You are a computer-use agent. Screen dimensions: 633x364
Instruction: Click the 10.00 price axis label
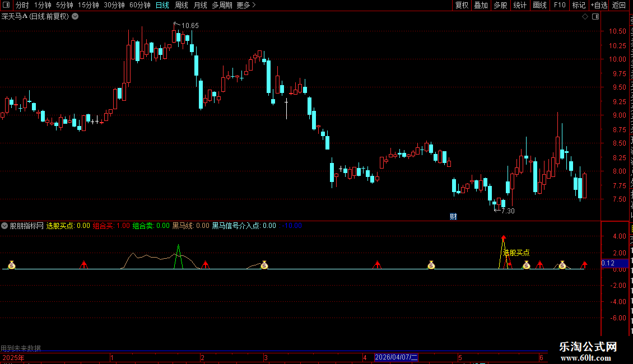point(618,59)
